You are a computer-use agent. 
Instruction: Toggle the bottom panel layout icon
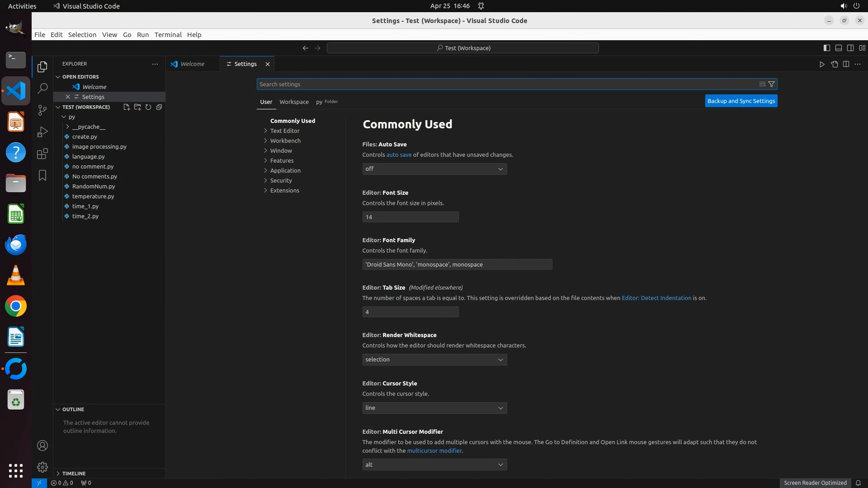click(838, 48)
